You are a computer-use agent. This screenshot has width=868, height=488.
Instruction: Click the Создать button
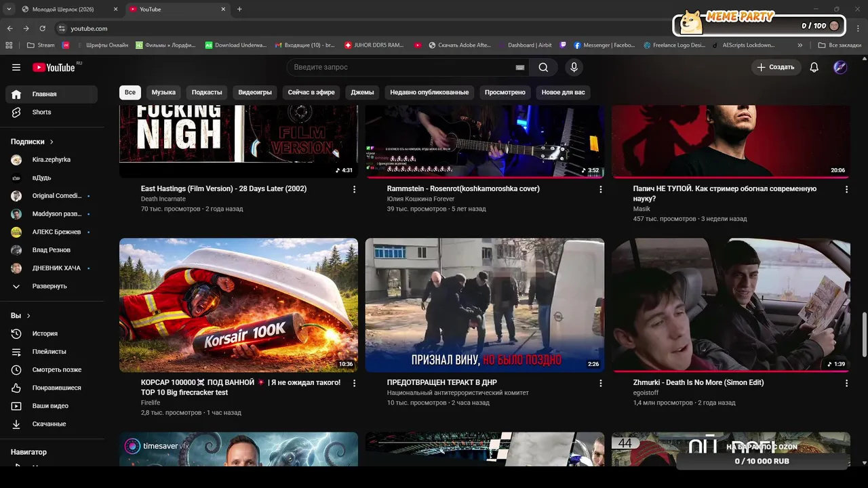776,67
